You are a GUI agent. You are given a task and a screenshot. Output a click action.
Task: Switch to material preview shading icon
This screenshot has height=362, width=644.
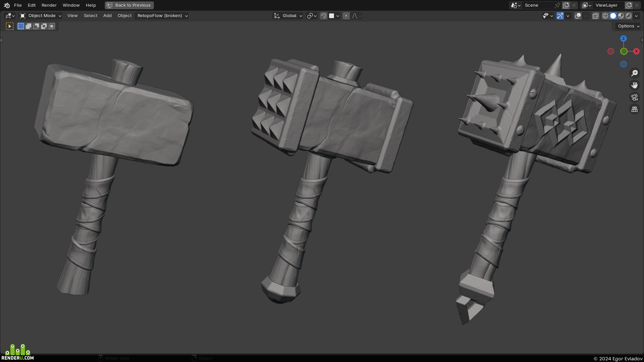coord(621,16)
